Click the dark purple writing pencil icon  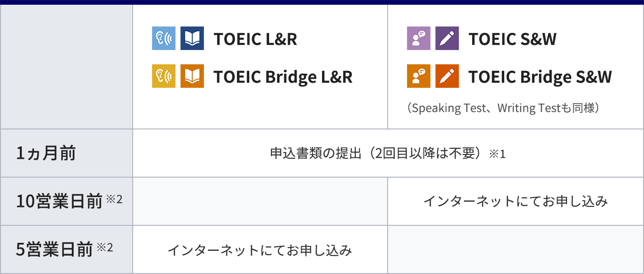point(447,38)
